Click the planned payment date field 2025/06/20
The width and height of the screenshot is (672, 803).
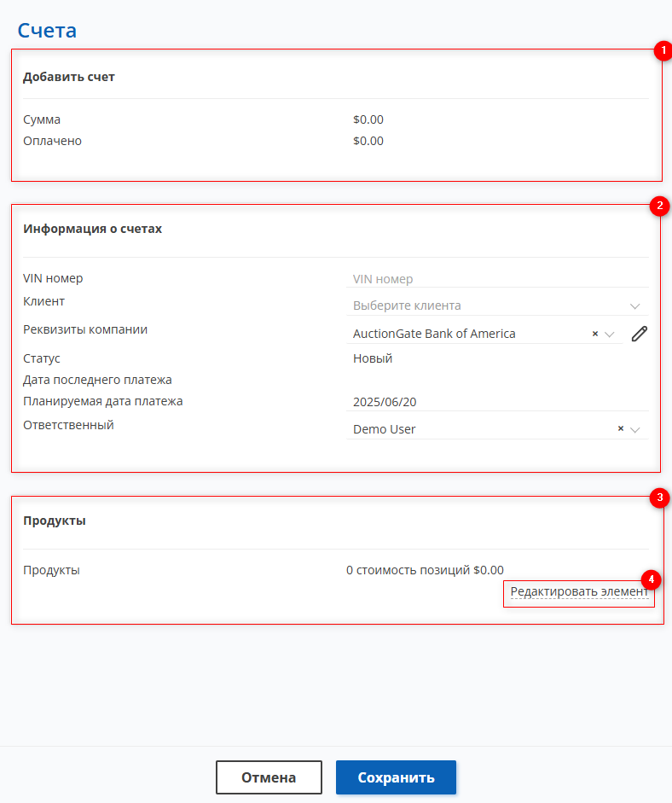pyautogui.click(x=497, y=402)
